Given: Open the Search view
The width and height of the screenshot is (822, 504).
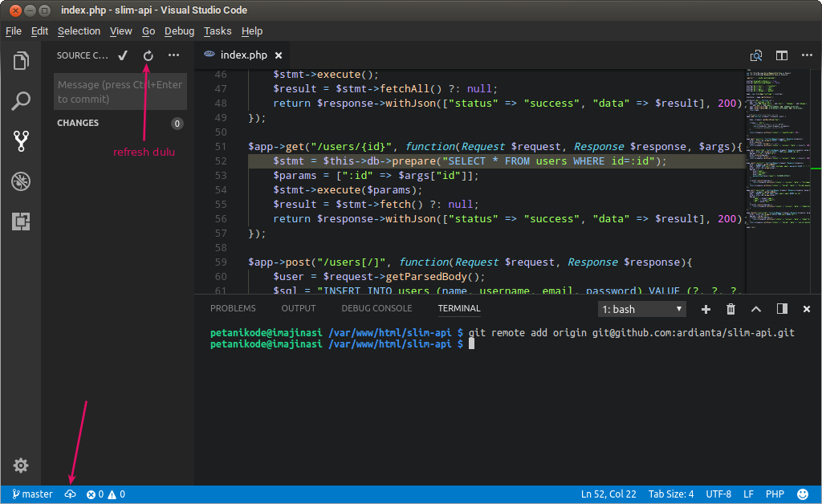Looking at the screenshot, I should [x=20, y=101].
